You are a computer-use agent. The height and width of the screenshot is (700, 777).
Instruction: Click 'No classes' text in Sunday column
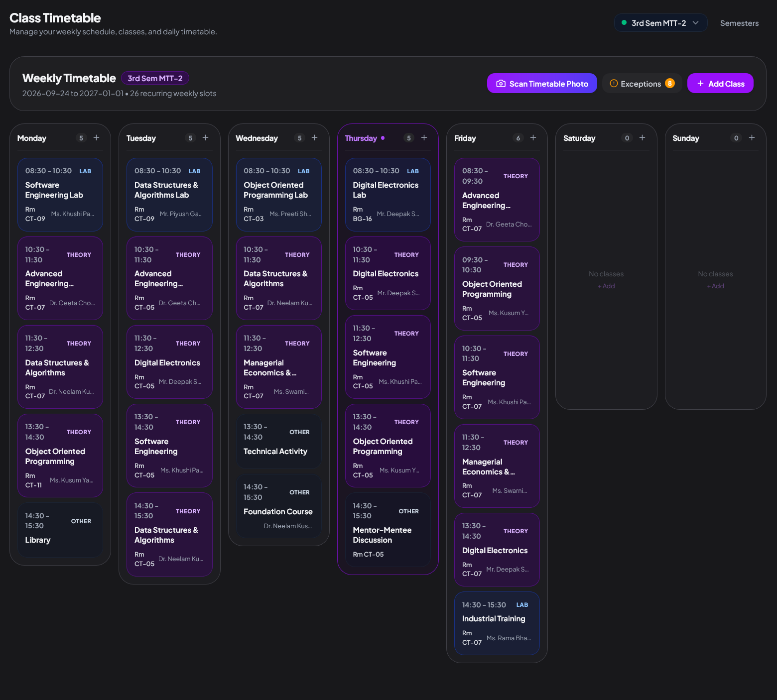click(715, 274)
